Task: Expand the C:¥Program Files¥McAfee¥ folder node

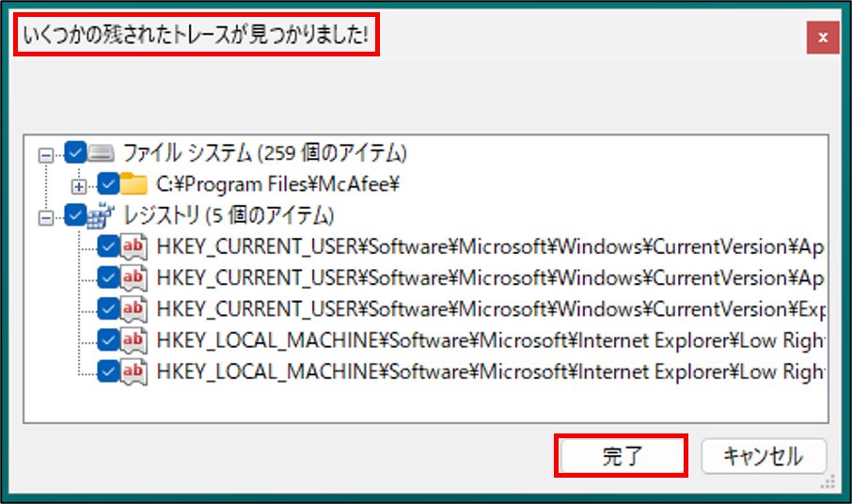Action: [79, 184]
